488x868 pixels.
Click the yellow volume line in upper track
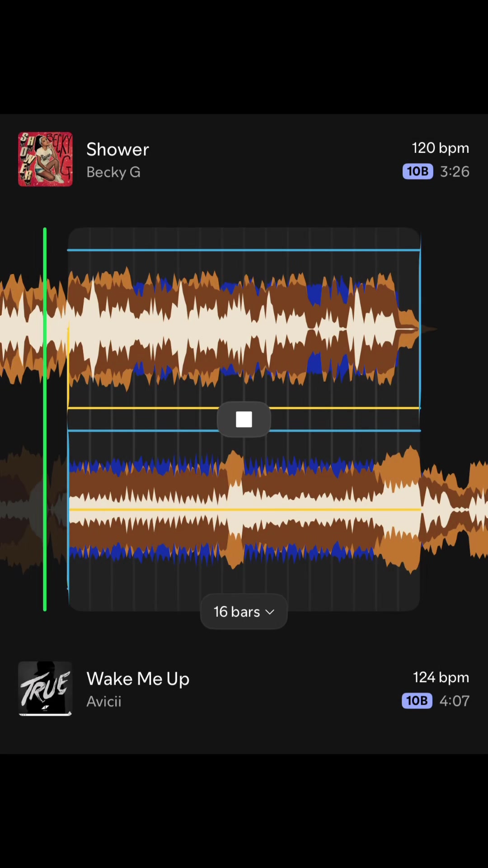coord(244,408)
